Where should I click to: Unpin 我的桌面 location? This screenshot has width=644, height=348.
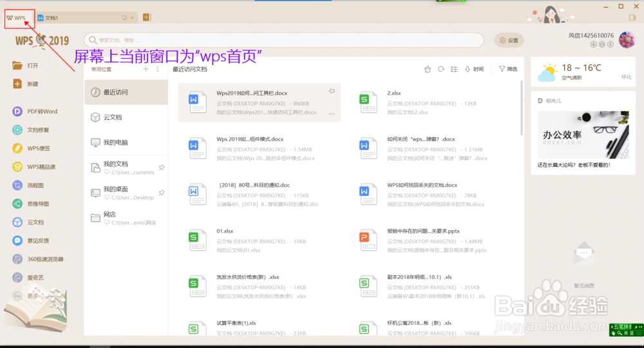[x=162, y=193]
